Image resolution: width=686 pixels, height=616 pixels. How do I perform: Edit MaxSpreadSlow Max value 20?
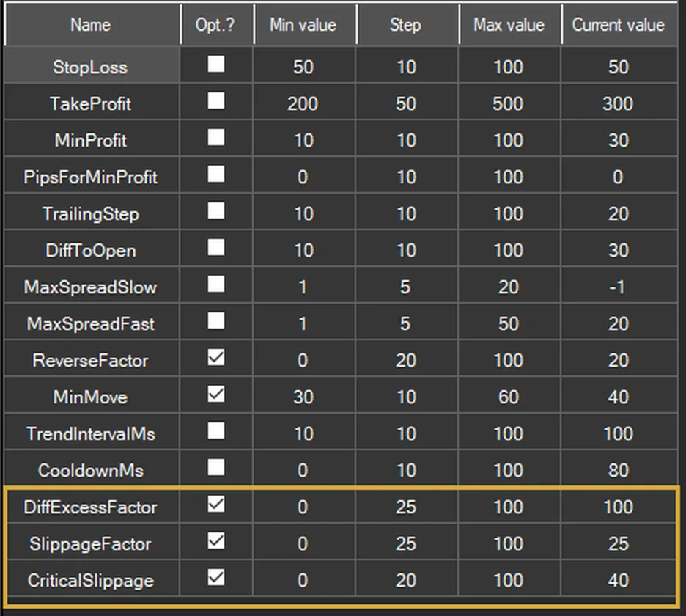click(x=509, y=285)
